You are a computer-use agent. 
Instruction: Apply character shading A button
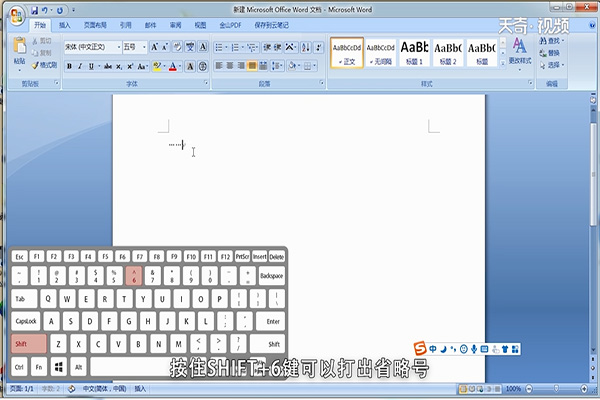(190, 67)
